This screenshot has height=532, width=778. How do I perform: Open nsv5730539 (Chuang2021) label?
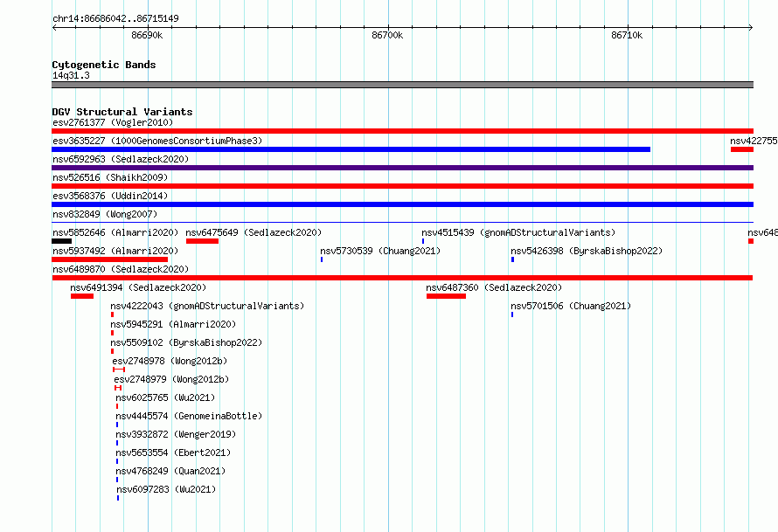tap(380, 251)
